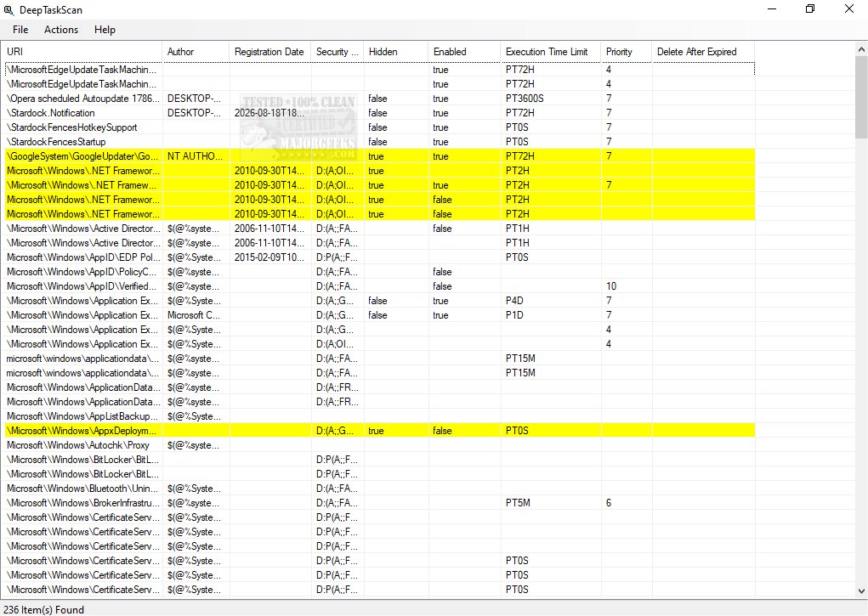Open the File menu

tap(20, 30)
